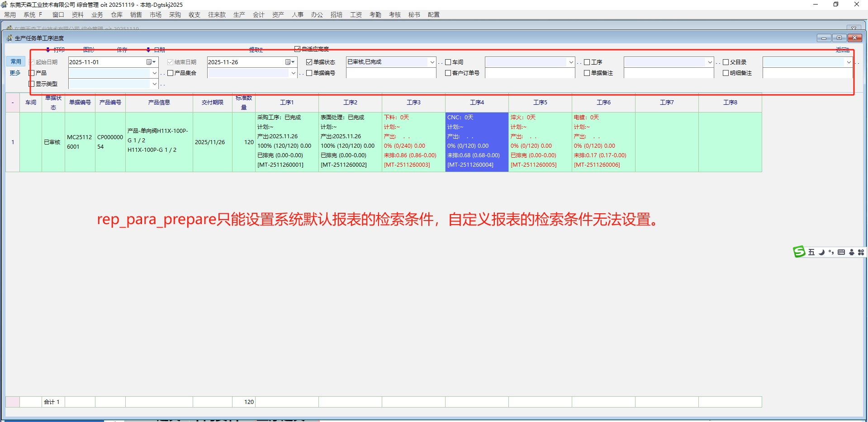868x422 pixels.
Task: Click the 保存 button
Action: coord(122,50)
